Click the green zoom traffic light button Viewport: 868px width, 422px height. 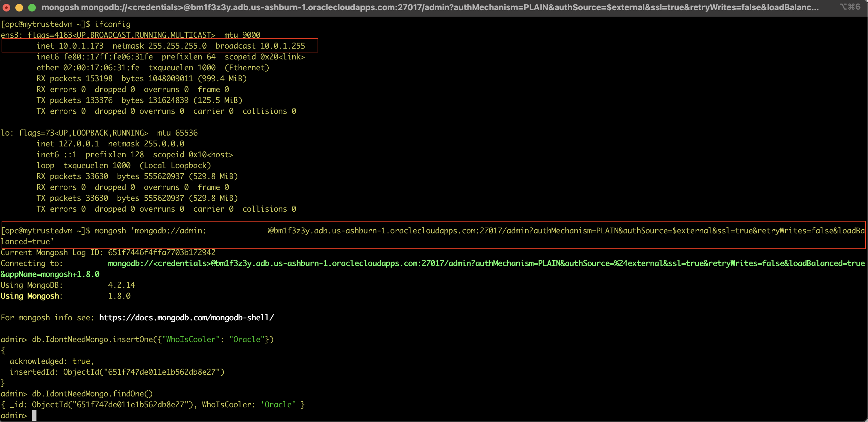click(32, 7)
